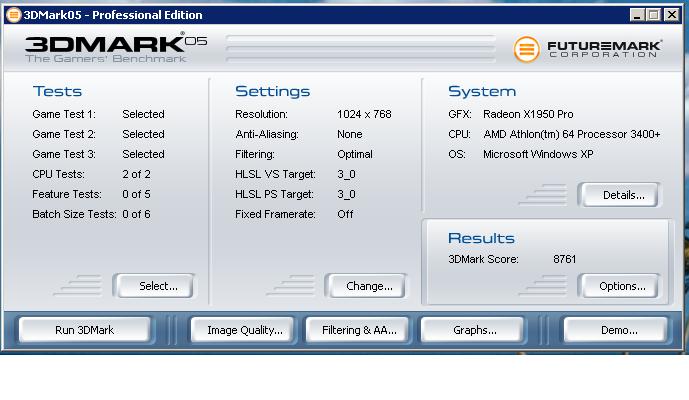Click the Tests section heading
The image size is (689, 400).
coord(57,91)
